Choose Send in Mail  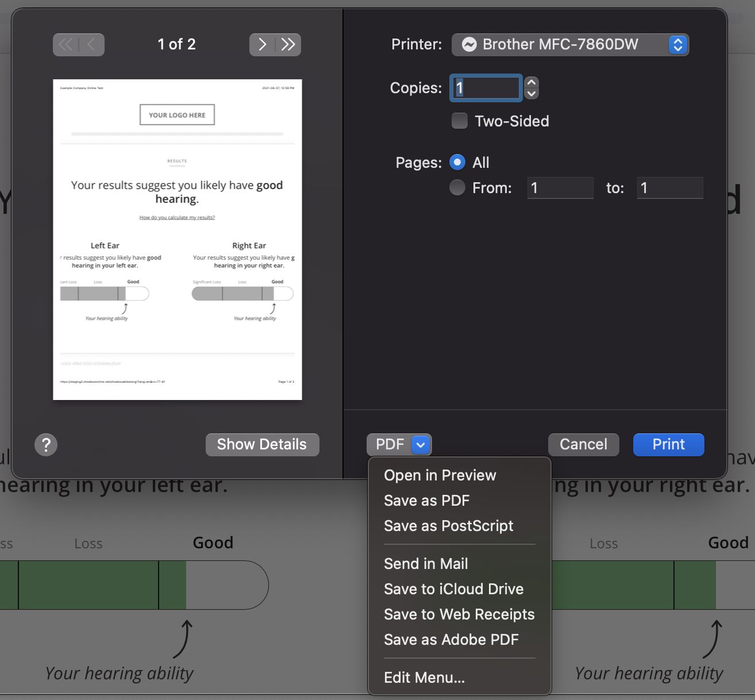point(459,564)
